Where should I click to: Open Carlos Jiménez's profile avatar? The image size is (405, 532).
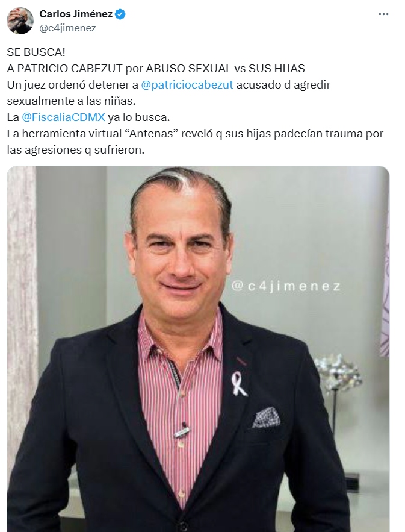coord(20,20)
